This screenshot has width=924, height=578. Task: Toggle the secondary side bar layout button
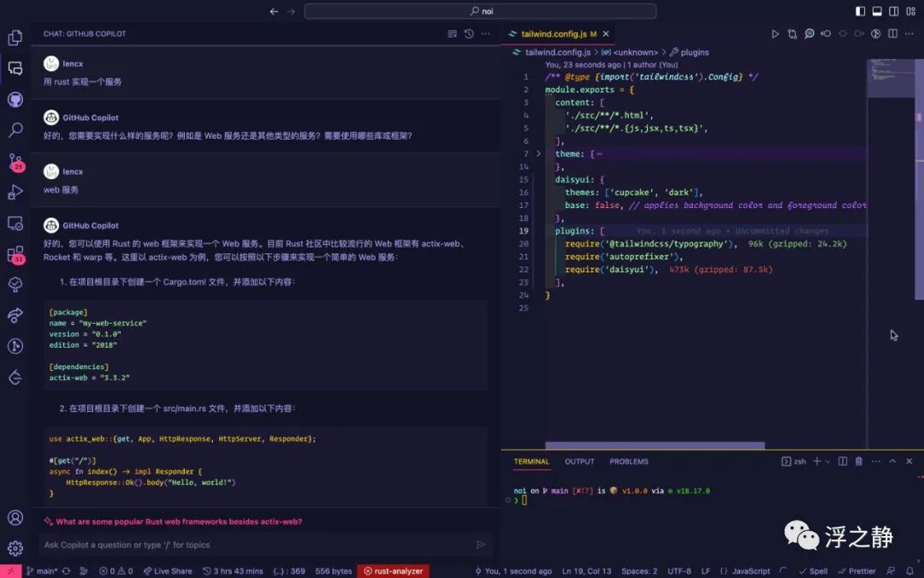(x=894, y=11)
